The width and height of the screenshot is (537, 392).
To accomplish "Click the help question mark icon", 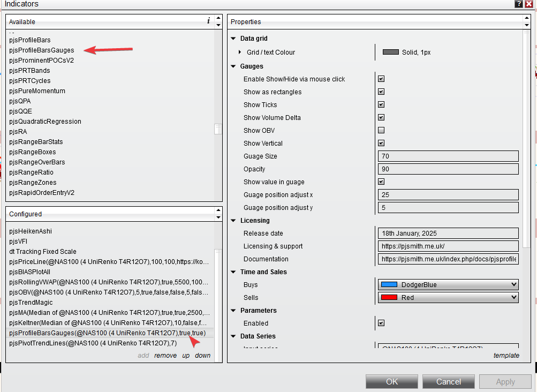I will (518, 4).
